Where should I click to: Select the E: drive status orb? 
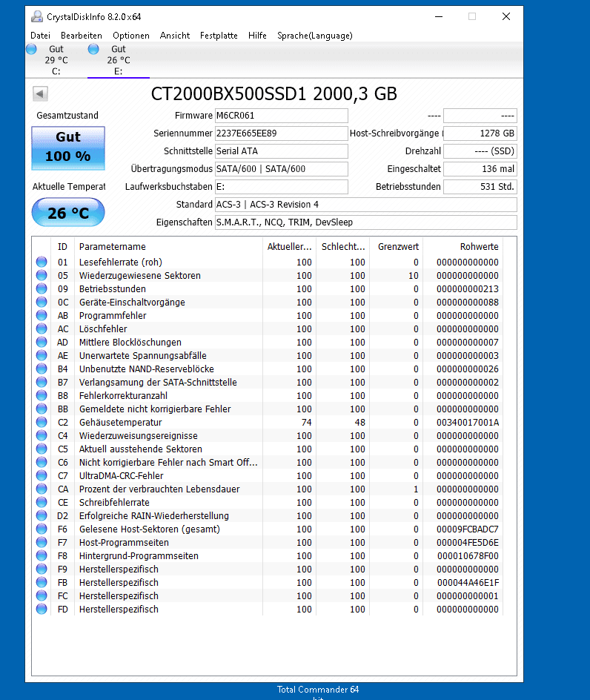click(93, 49)
